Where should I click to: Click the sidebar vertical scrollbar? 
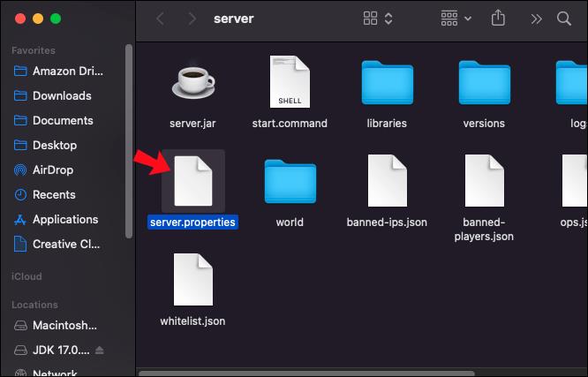click(129, 141)
